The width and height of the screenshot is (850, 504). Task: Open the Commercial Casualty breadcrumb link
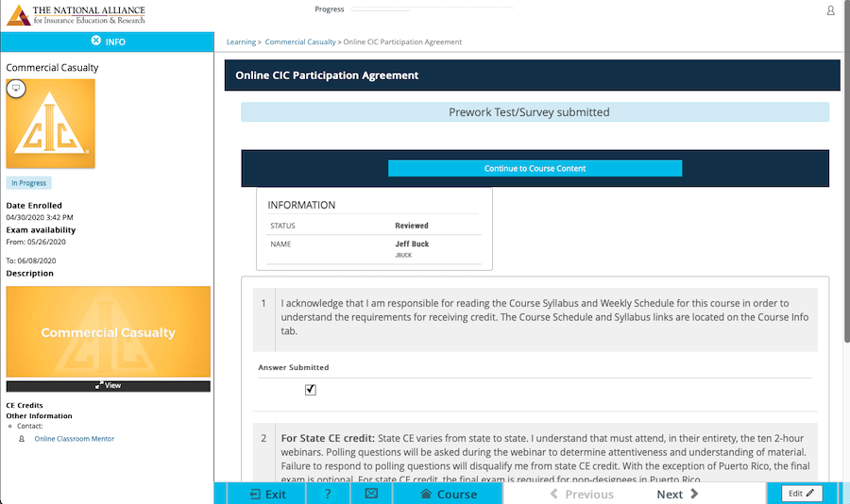click(300, 42)
